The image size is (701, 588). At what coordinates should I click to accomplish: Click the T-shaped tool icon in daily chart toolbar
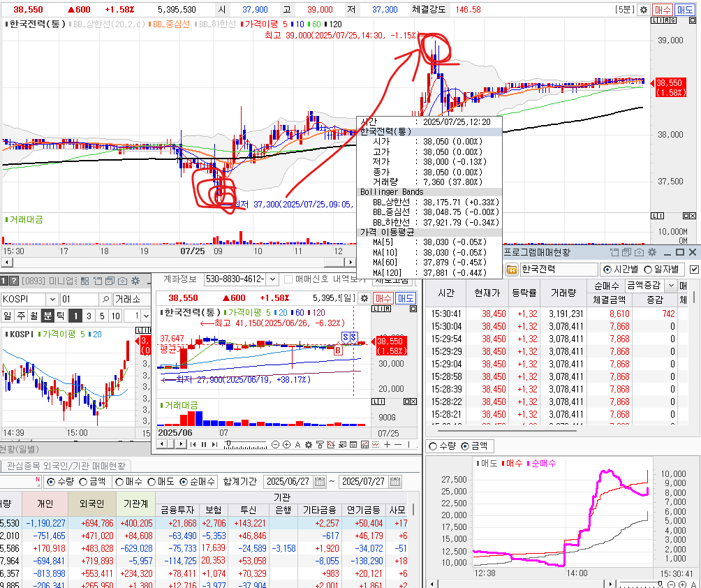point(320,444)
